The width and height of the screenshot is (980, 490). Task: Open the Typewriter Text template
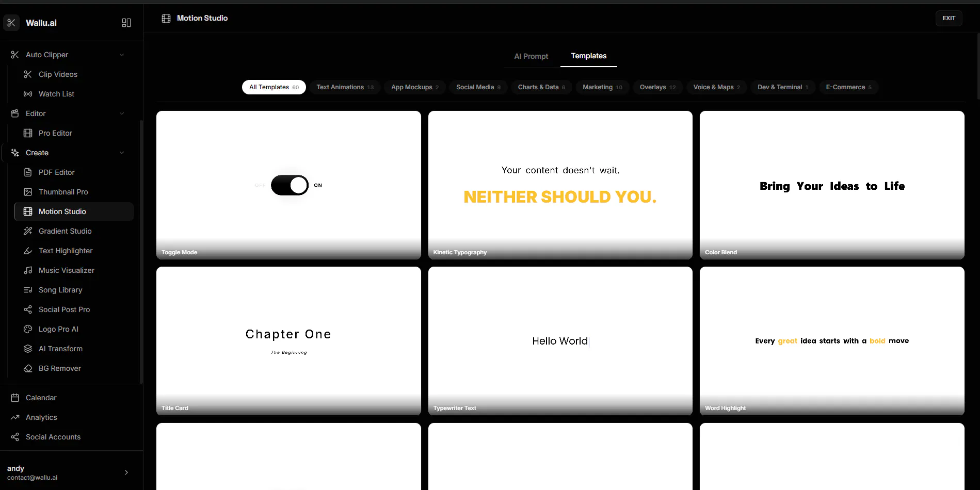point(560,341)
